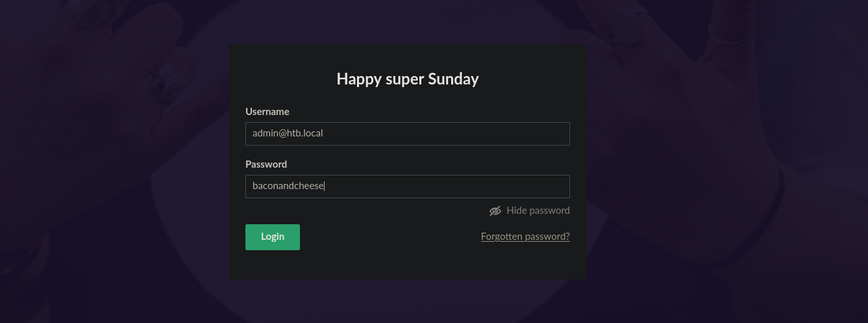Open the 'Forgotten password?' link

point(525,237)
